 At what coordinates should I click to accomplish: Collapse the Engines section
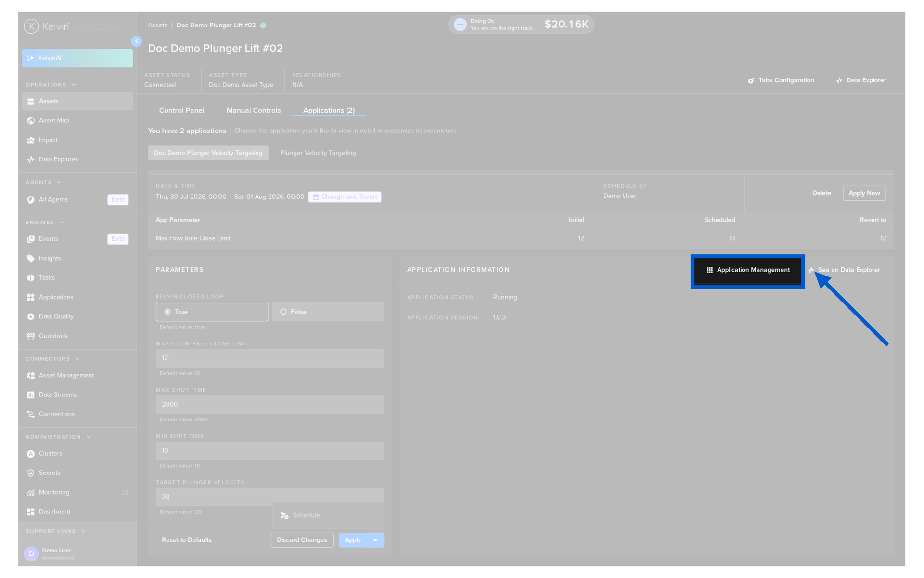pyautogui.click(x=62, y=223)
